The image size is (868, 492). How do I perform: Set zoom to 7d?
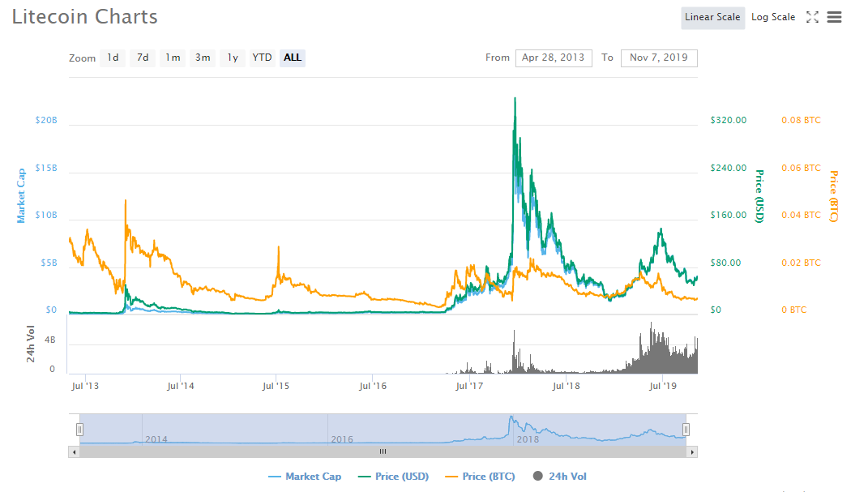143,58
